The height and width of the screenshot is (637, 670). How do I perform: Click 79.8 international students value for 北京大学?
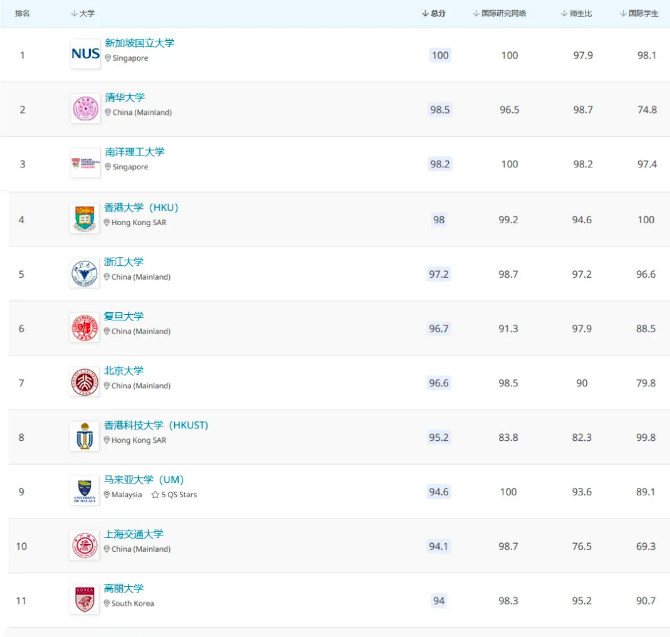coord(646,383)
